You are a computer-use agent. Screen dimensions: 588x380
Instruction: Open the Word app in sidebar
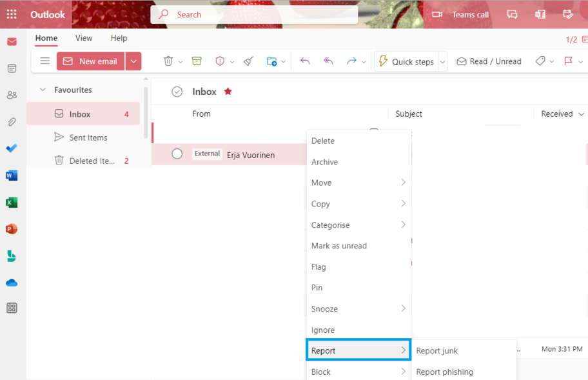[12, 175]
